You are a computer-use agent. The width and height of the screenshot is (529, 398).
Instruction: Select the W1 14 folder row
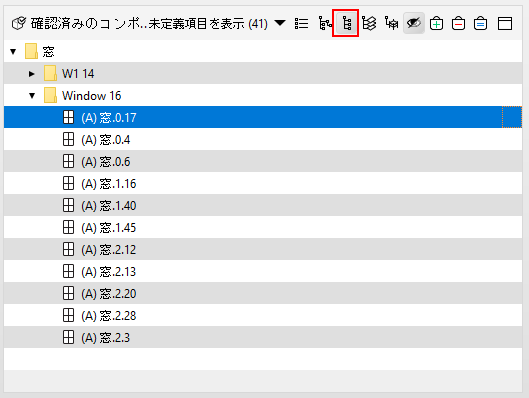point(263,74)
